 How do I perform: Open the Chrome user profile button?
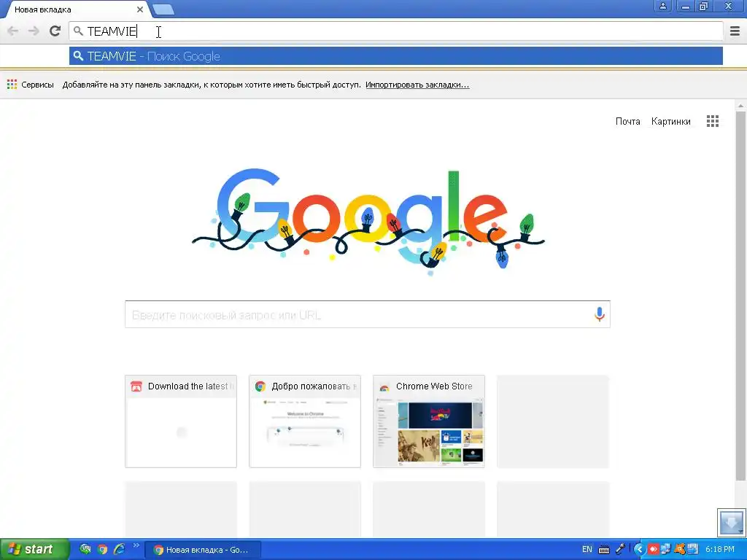662,6
